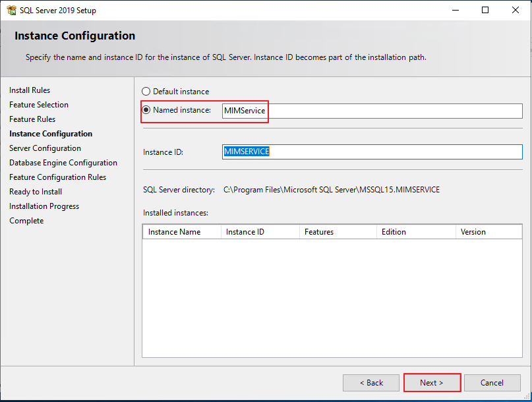Click the Instance Configuration page heading

[x=74, y=36]
